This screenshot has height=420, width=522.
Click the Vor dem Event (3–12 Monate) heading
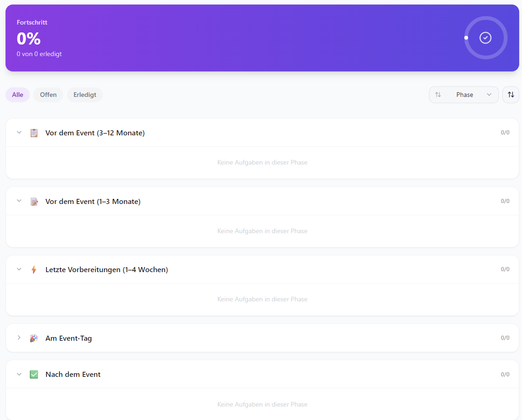(95, 133)
